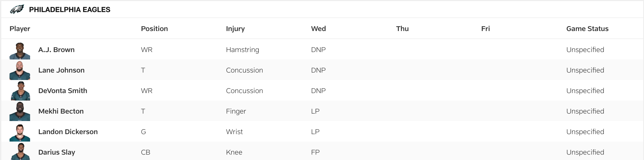644x160 pixels.
Task: Click the Thu practice column header
Action: (x=402, y=29)
